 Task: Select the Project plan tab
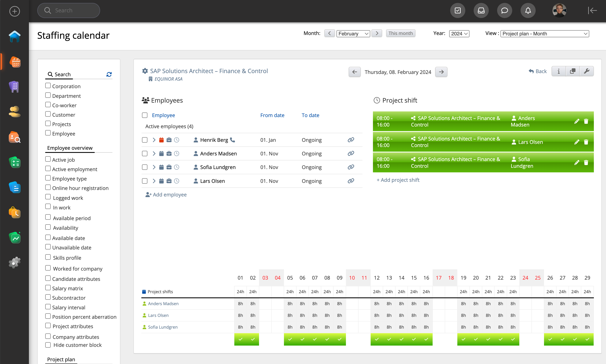click(61, 359)
